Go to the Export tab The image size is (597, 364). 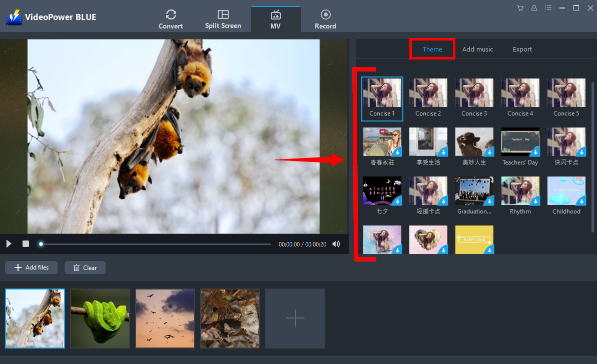(x=522, y=49)
